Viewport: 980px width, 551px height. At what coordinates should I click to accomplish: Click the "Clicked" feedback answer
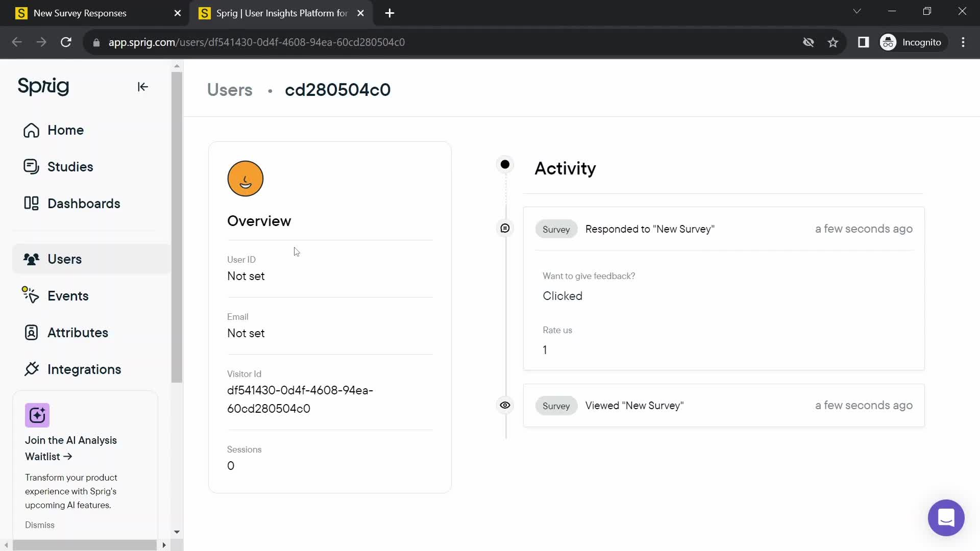562,296
